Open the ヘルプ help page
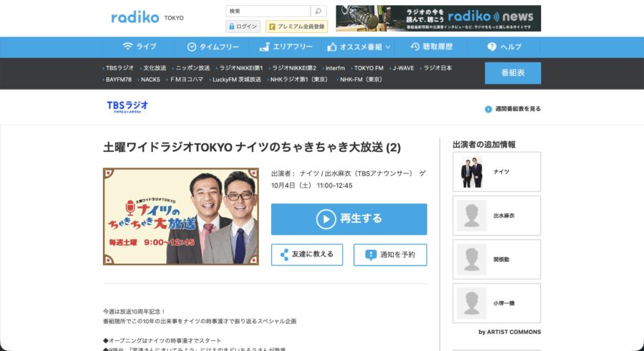Screen dimensions: 644x351 click(504, 47)
